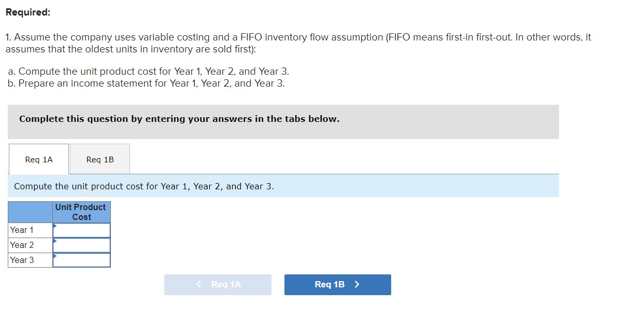Click the empty blue table corner cell
The height and width of the screenshot is (319, 644).
(x=30, y=212)
